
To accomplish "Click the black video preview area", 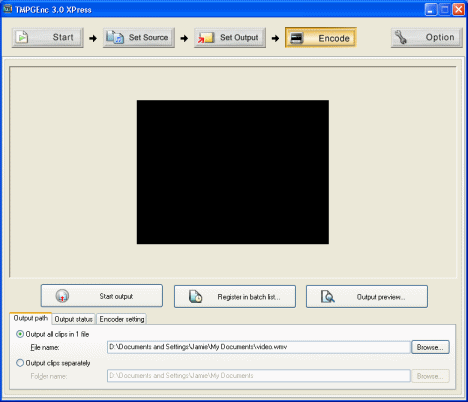I will (x=233, y=172).
